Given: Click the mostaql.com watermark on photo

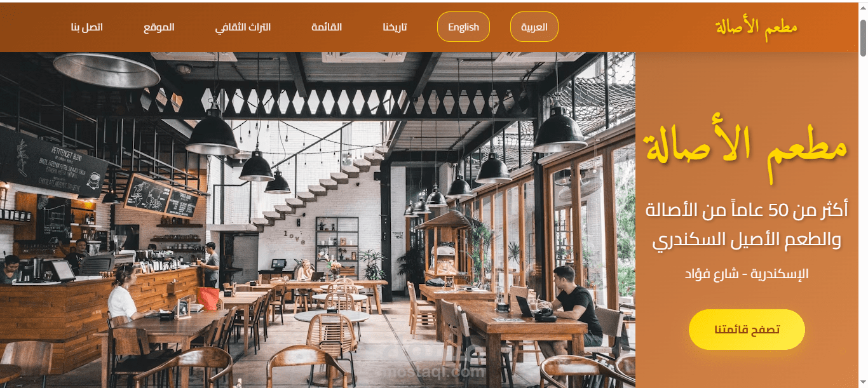Looking at the screenshot, I should click(446, 372).
